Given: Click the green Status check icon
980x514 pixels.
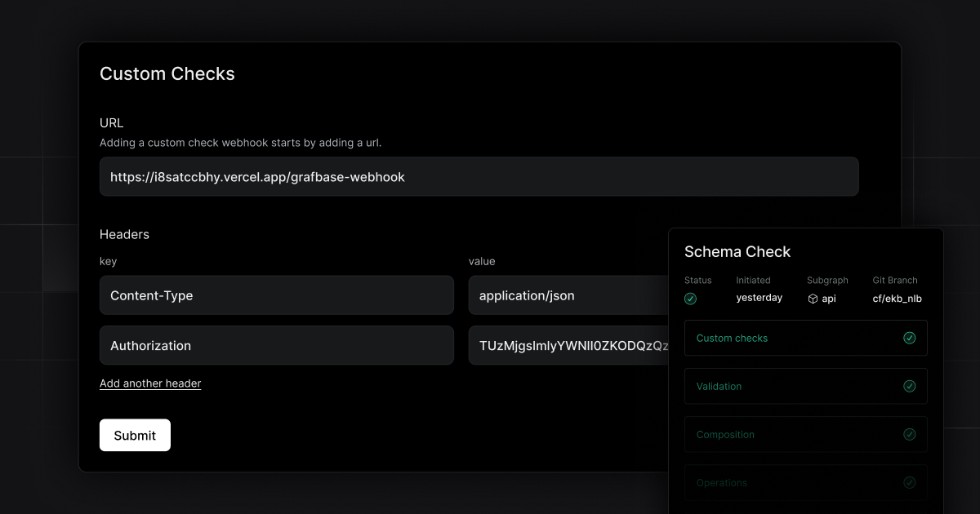Looking at the screenshot, I should tap(690, 299).
